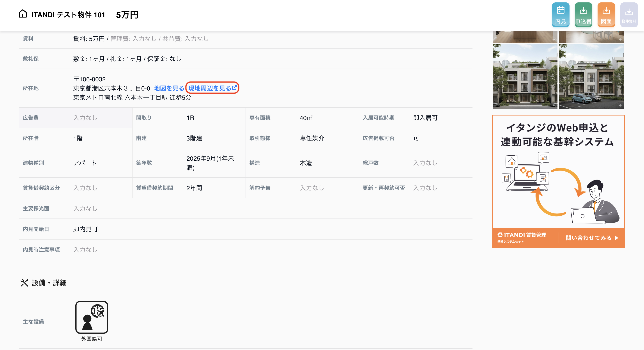
Task: Click the tools icon beside 設備・詳細
Action: pyautogui.click(x=24, y=283)
